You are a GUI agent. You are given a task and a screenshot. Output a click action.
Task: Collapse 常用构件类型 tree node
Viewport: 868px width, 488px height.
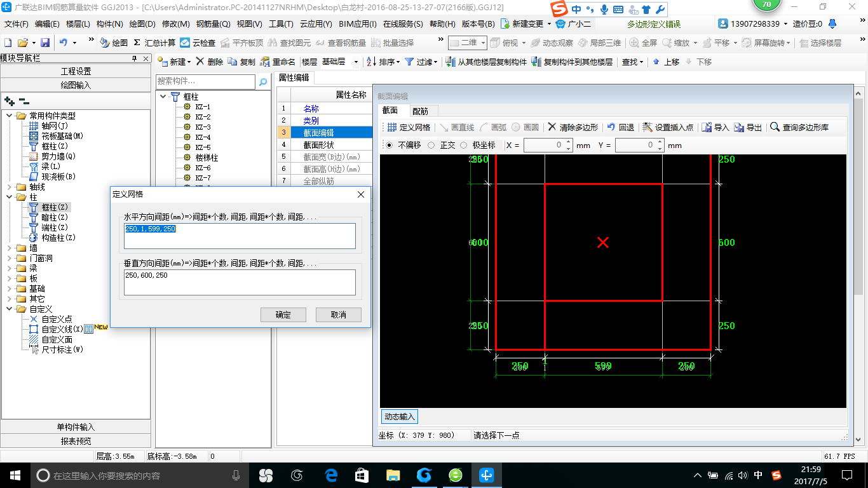point(9,116)
